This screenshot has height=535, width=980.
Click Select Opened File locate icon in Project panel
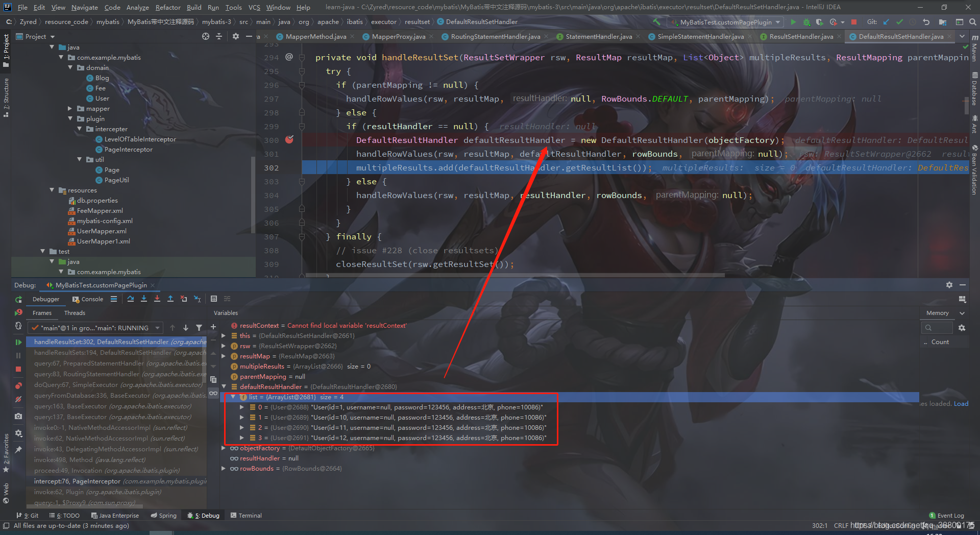pos(206,36)
